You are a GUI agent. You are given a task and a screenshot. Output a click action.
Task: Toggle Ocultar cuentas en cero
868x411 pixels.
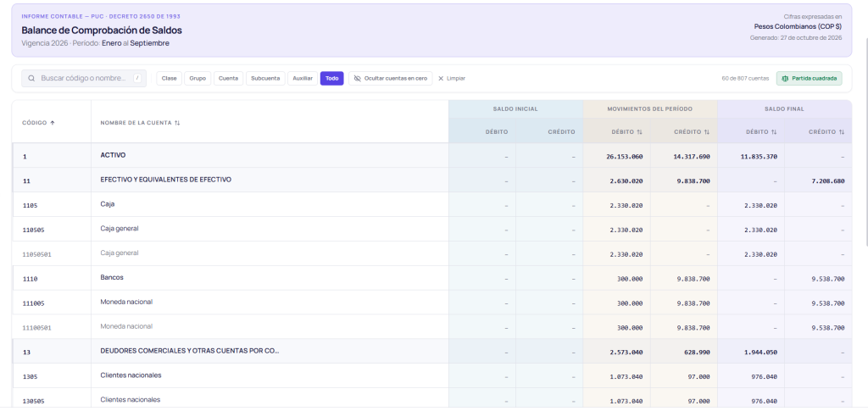pos(390,79)
